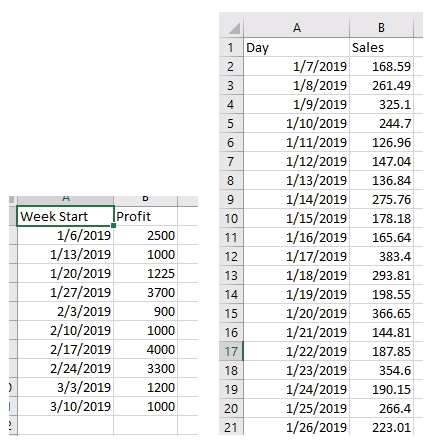Select row 1 header in Sales sheet
The width and height of the screenshot is (432, 445).
231,47
